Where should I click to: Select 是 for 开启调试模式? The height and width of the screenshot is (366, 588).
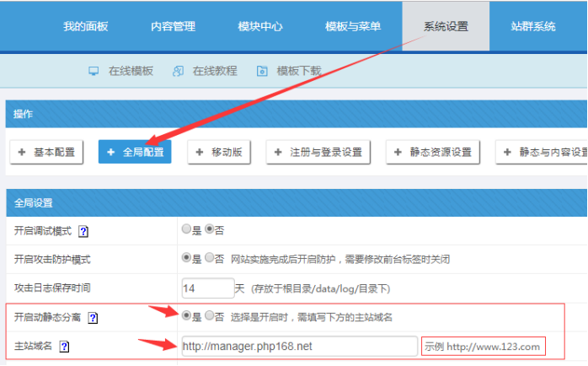click(186, 229)
